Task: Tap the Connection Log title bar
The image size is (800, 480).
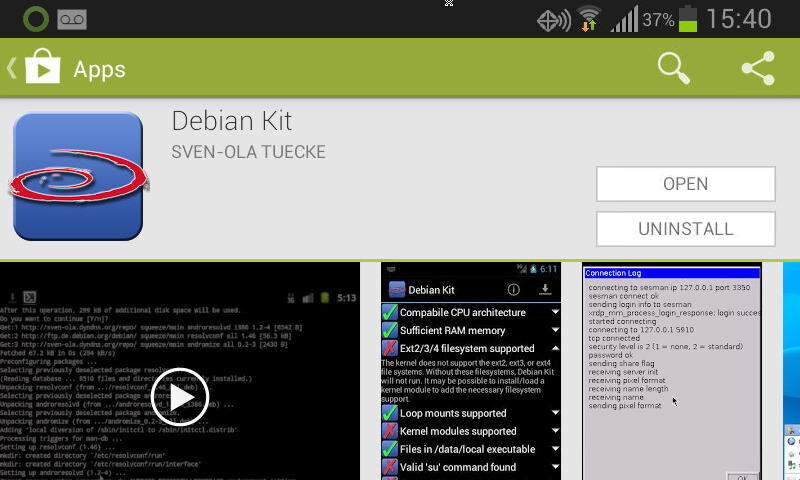Action: pyautogui.click(x=672, y=273)
